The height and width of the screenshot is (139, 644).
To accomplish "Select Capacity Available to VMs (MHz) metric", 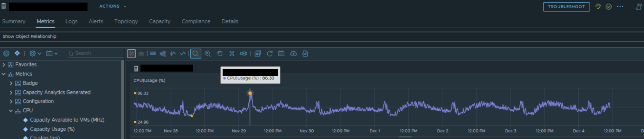I will tap(67, 120).
